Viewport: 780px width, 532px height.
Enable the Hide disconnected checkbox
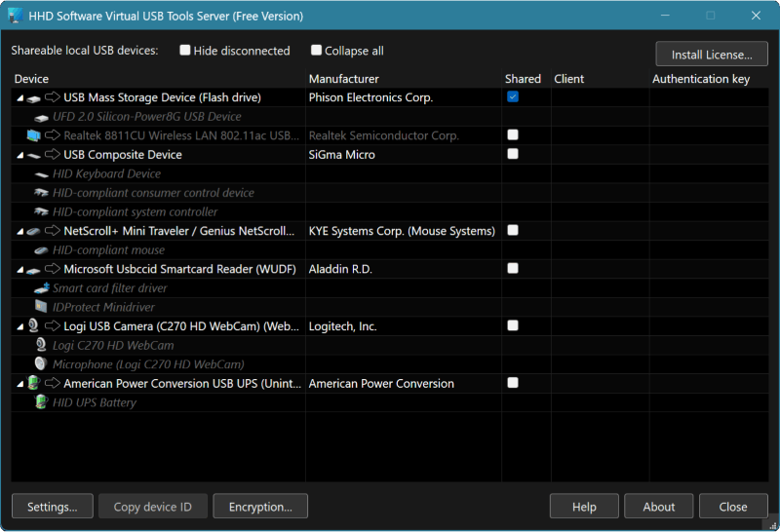pyautogui.click(x=185, y=51)
